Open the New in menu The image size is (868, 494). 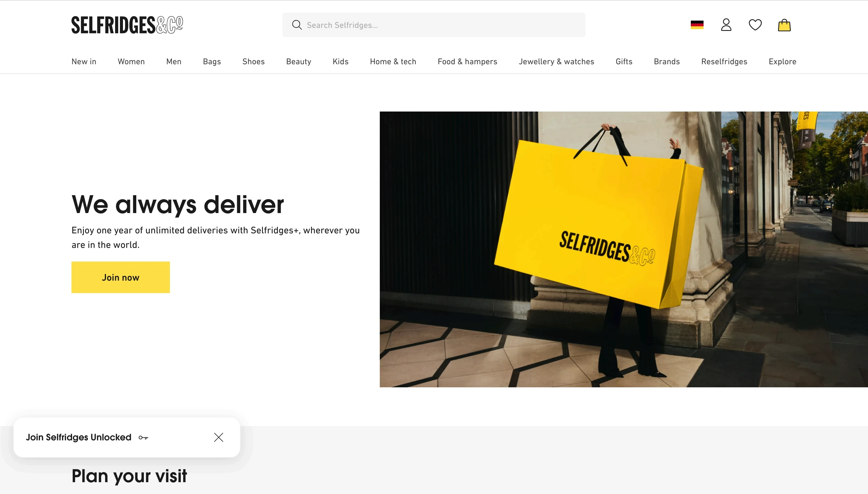point(84,62)
